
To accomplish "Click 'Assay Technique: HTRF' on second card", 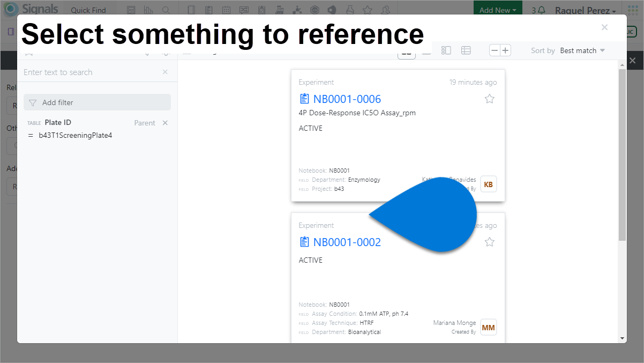I will [x=336, y=323].
